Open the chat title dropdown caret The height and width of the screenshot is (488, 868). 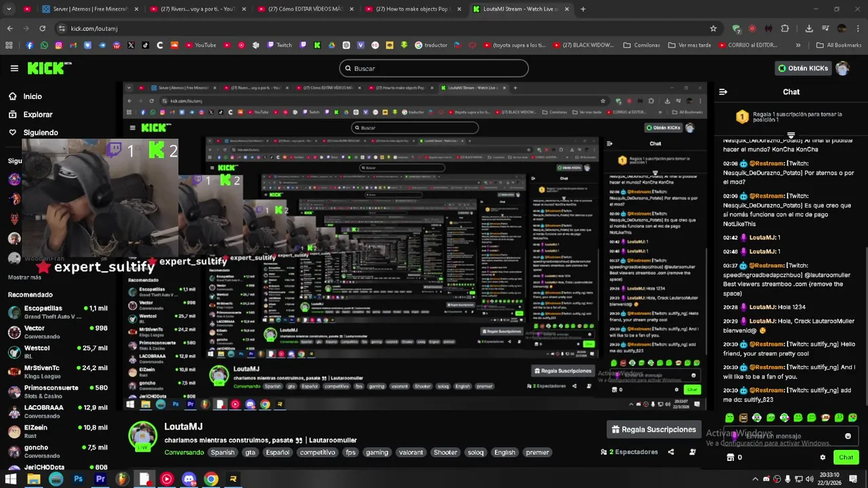(791, 136)
